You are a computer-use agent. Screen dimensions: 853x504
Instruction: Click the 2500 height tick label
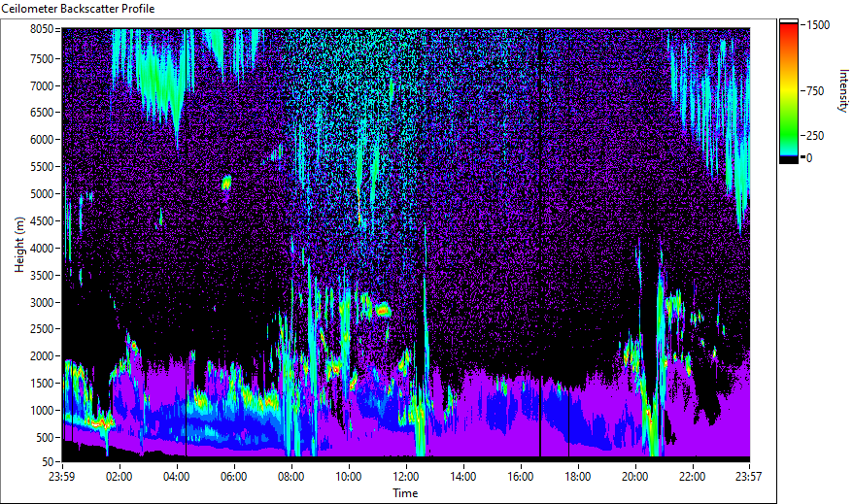[42, 329]
